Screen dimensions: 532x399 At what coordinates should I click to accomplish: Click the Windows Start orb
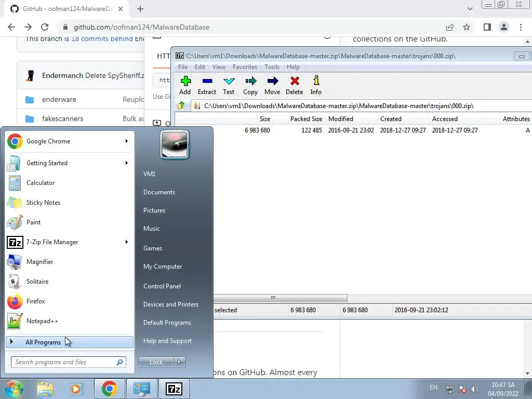(x=14, y=389)
